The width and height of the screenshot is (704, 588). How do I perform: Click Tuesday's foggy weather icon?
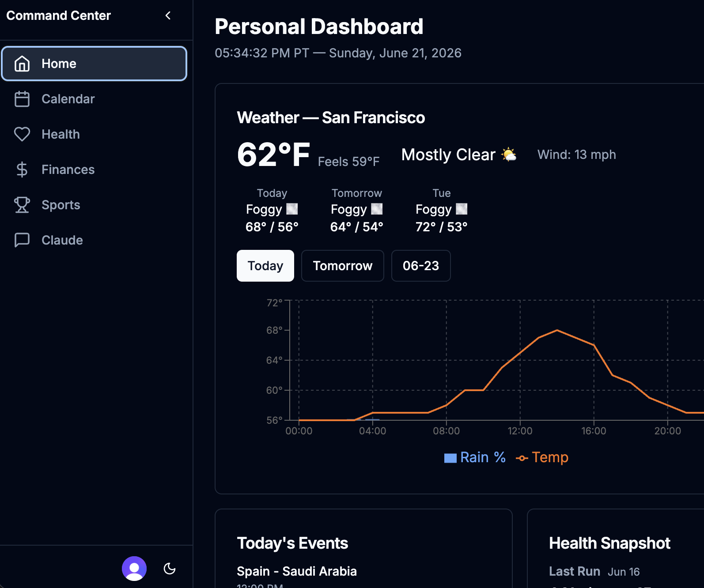coord(462,209)
